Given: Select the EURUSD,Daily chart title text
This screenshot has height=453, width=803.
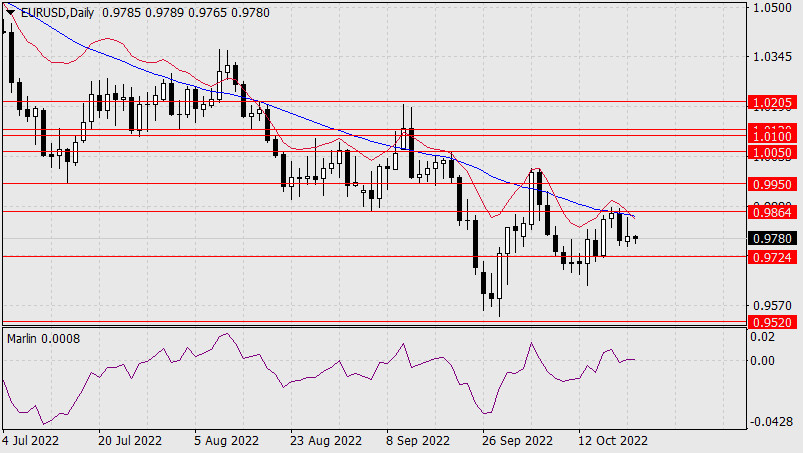Looking at the screenshot, I should tap(57, 13).
